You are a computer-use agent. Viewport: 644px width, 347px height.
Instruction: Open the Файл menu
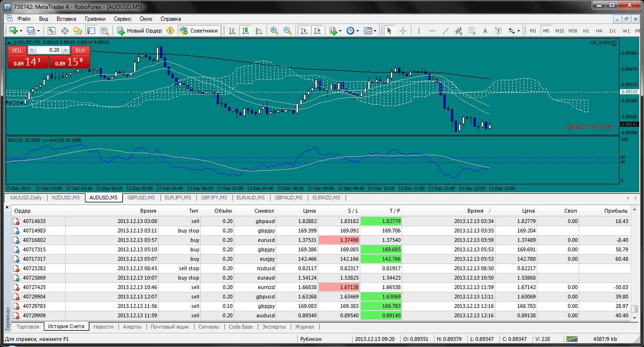point(24,19)
